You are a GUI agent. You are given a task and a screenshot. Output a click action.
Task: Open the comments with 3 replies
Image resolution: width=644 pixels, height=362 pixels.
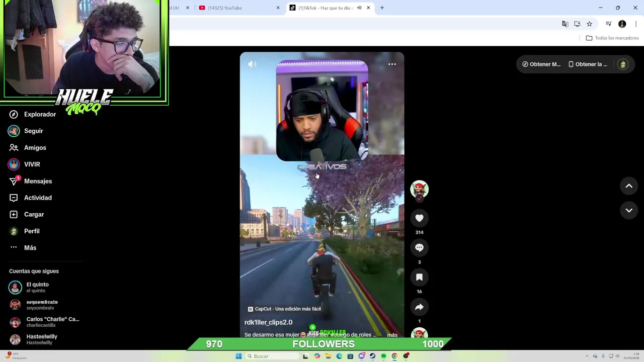419,247
